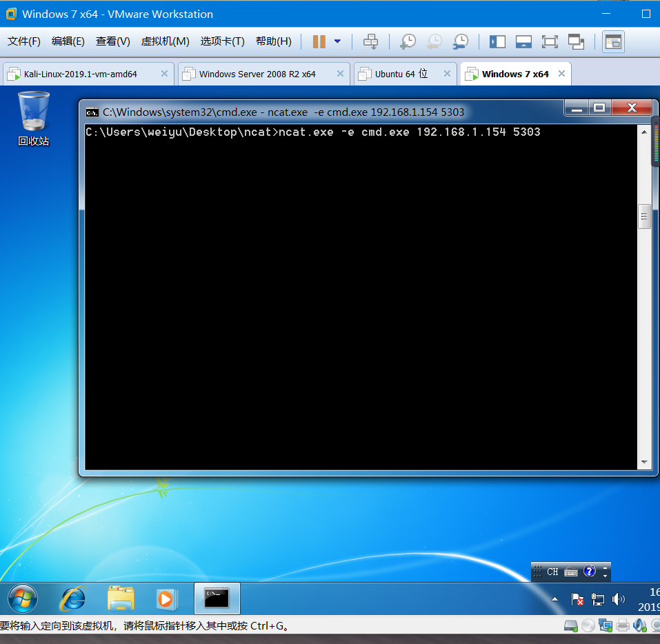Open the 帮助(H) menu
This screenshot has height=644, width=660.
pos(274,41)
